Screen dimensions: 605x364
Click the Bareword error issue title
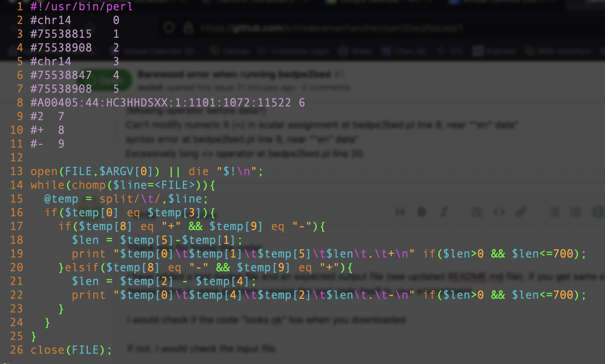[234, 74]
